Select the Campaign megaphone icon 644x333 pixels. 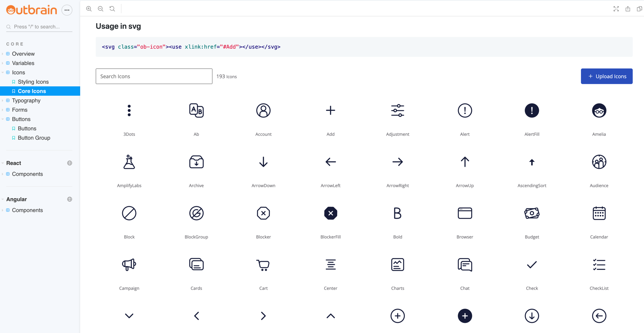pos(129,264)
